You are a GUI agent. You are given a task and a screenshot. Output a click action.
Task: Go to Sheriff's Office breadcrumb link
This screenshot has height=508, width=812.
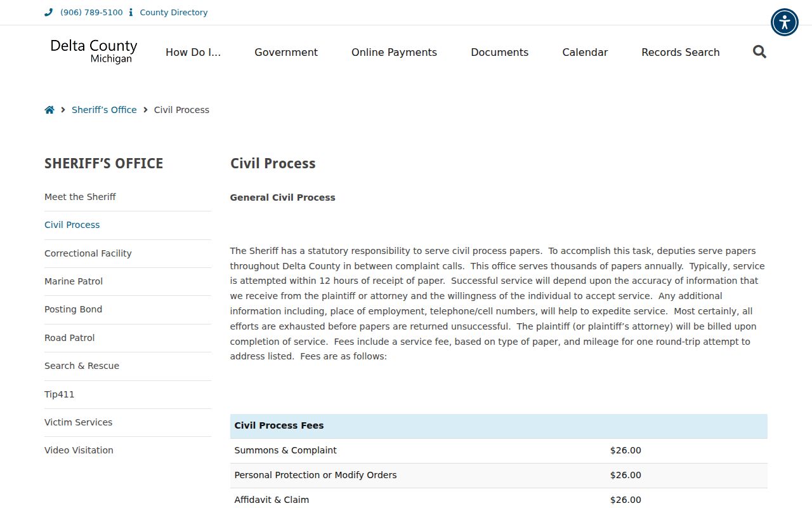104,110
